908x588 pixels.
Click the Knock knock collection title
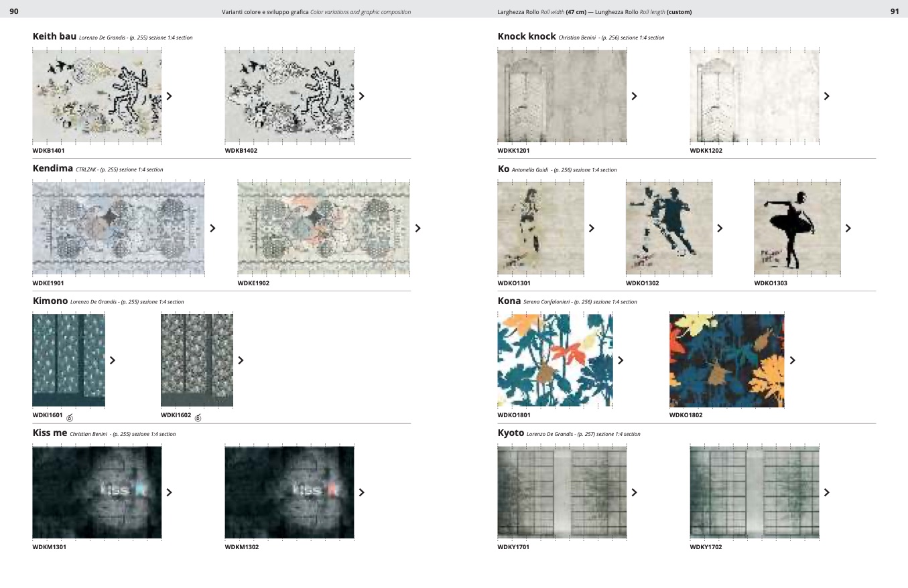pyautogui.click(x=527, y=37)
